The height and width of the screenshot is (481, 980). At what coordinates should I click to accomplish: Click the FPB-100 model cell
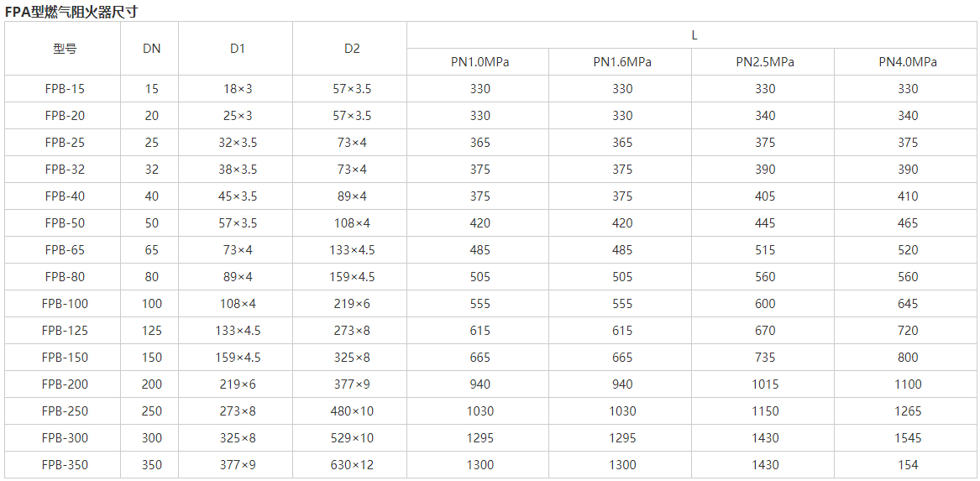65,304
